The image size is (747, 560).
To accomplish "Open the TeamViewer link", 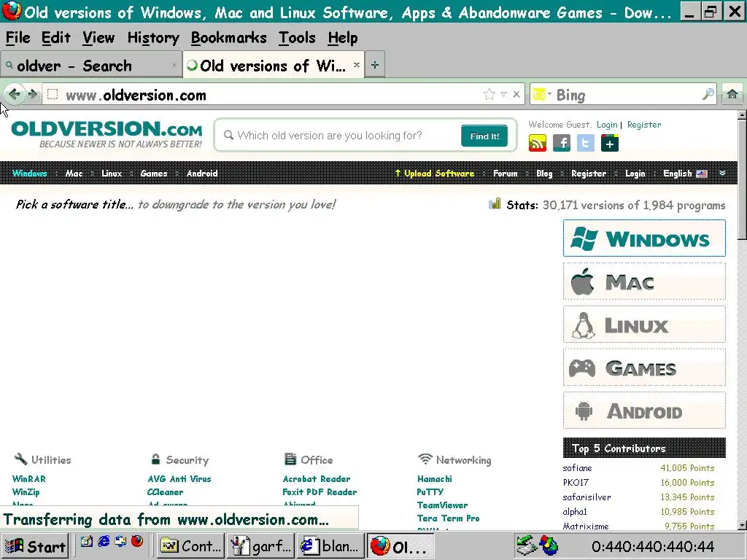I will (442, 505).
